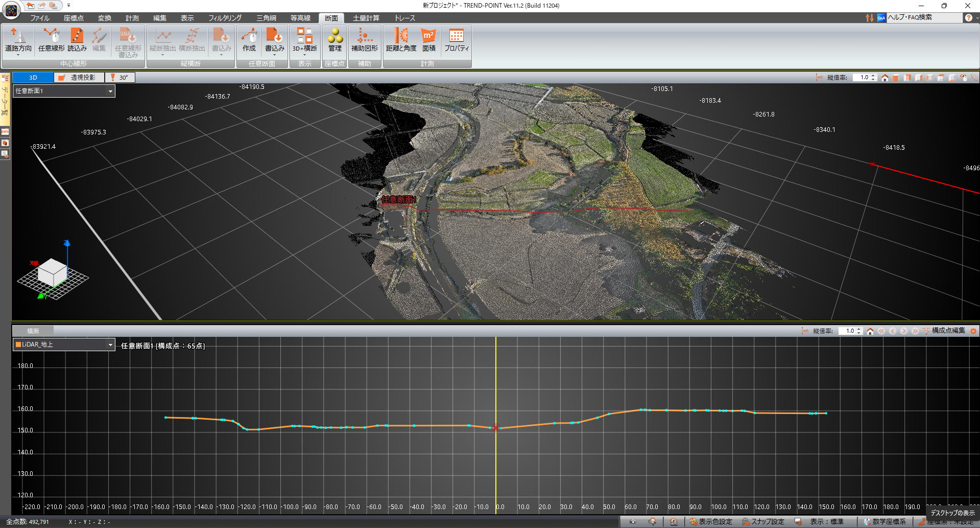Click the 道路方向 road direction tool
Screen dimensions: 980x528
[x=18, y=40]
